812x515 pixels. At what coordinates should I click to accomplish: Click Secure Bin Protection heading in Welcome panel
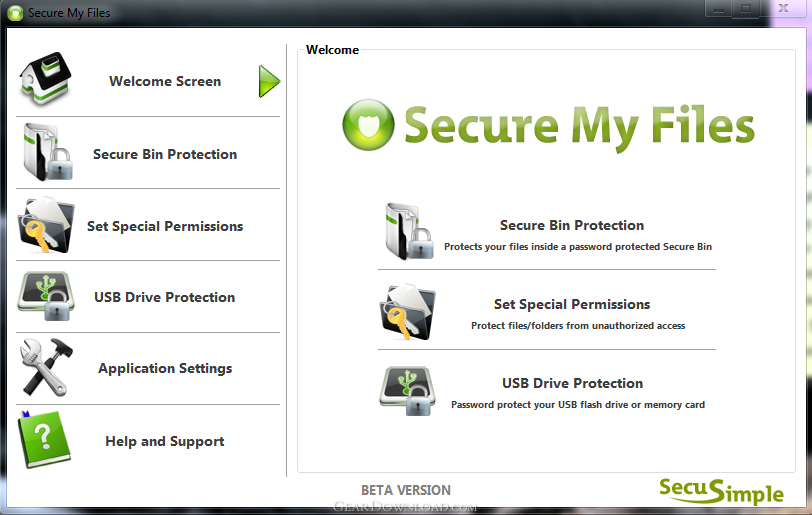[572, 225]
